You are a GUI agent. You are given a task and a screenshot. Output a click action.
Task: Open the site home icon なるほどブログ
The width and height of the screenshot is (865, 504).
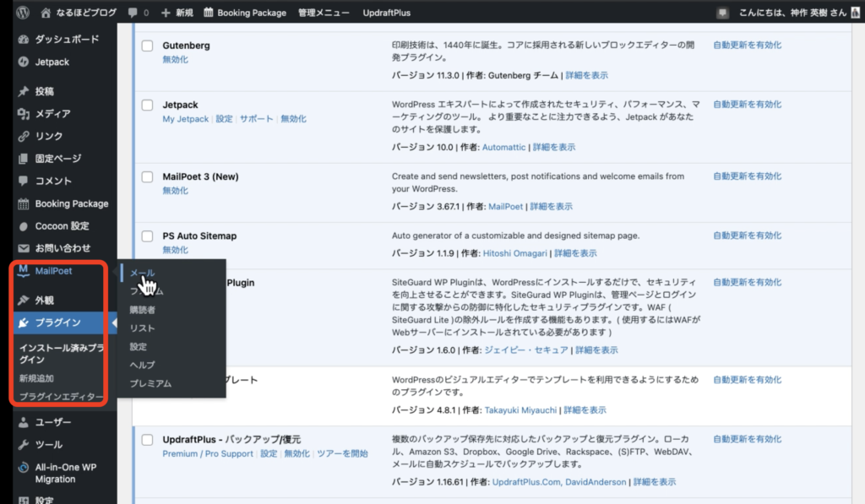click(46, 12)
